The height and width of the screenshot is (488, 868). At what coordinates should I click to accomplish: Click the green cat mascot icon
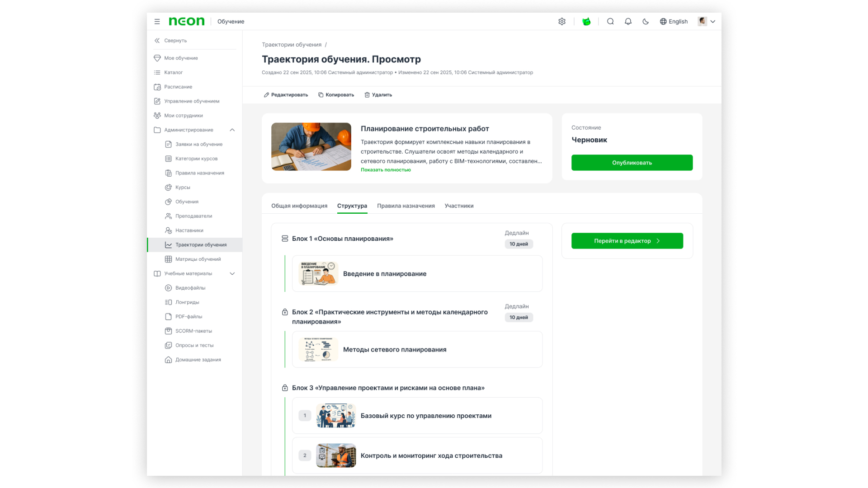point(586,21)
